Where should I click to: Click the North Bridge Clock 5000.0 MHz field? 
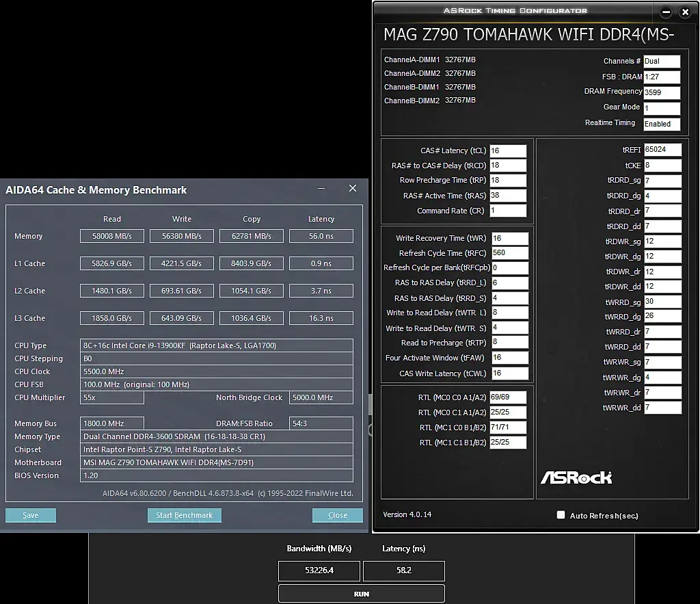click(x=321, y=397)
